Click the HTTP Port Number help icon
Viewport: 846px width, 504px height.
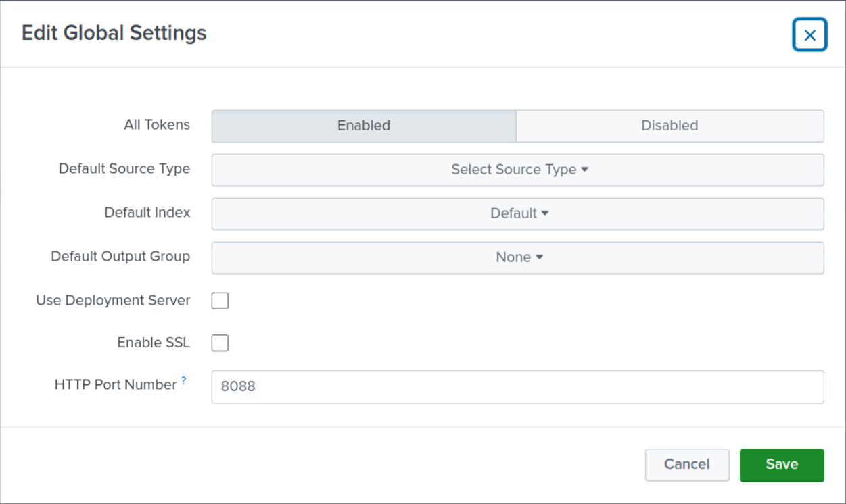pos(184,381)
